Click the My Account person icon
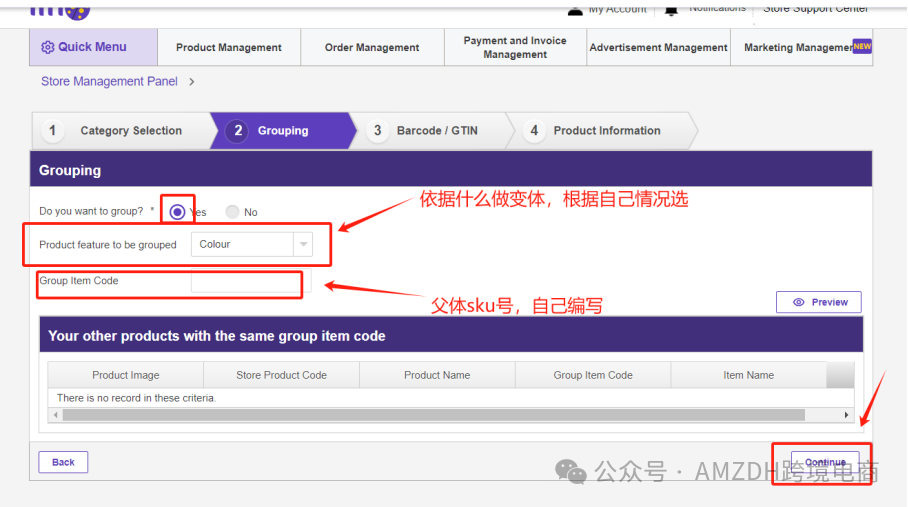The image size is (908, 507). [x=575, y=10]
